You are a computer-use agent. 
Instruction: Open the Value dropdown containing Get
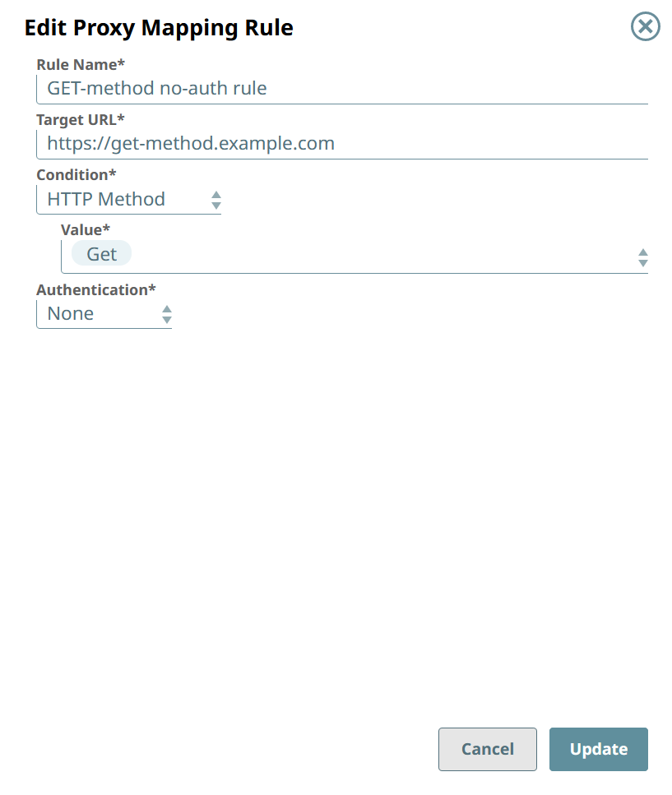point(329,255)
